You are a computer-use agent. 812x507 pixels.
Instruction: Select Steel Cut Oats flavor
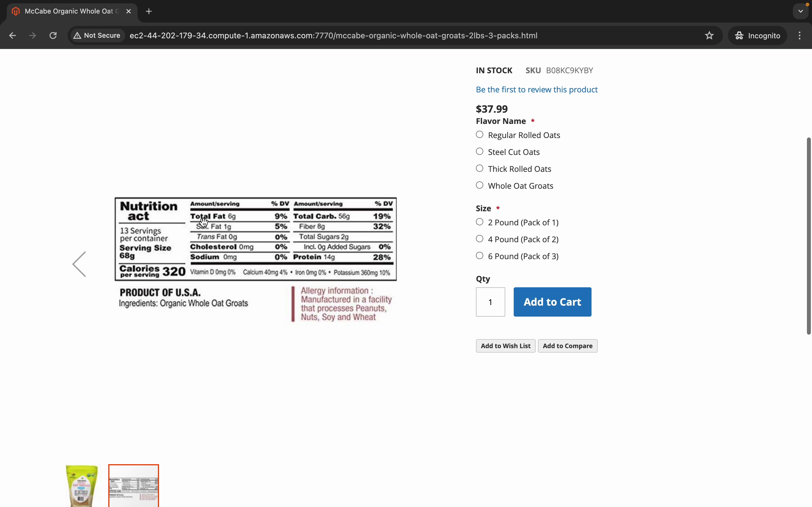(x=480, y=152)
